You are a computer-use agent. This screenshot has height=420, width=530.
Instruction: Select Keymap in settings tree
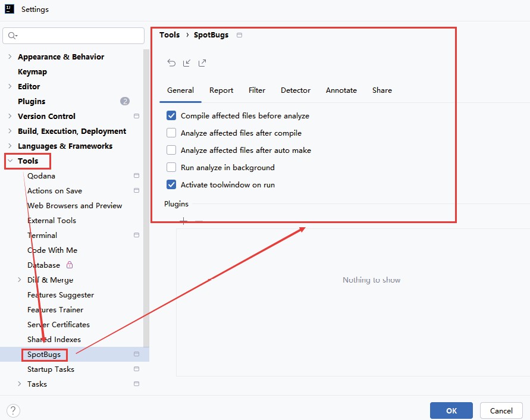[x=33, y=72]
